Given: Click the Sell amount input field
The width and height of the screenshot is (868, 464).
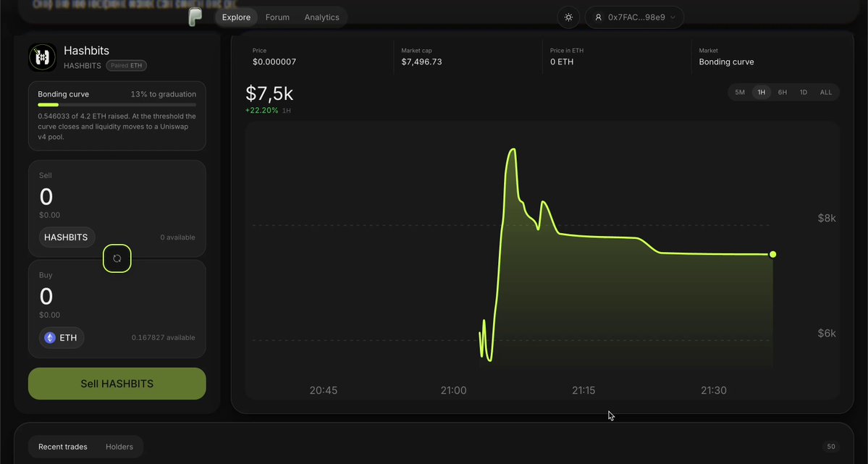Looking at the screenshot, I should 117,197.
